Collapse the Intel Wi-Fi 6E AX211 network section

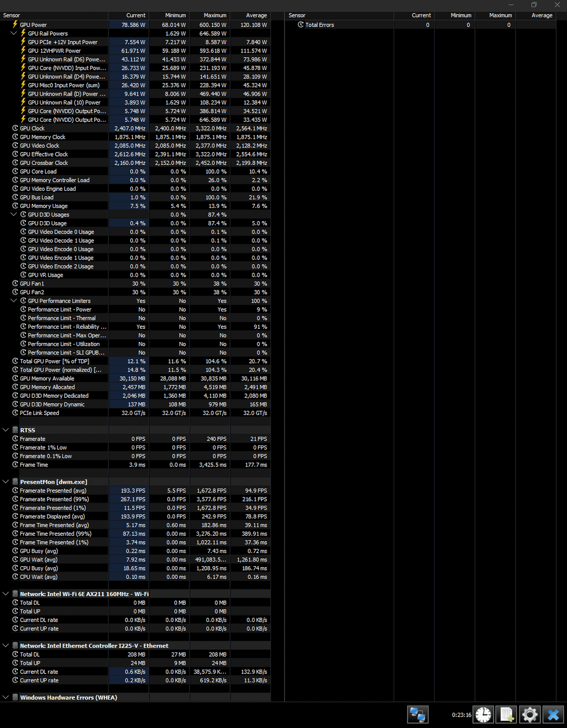(6, 594)
